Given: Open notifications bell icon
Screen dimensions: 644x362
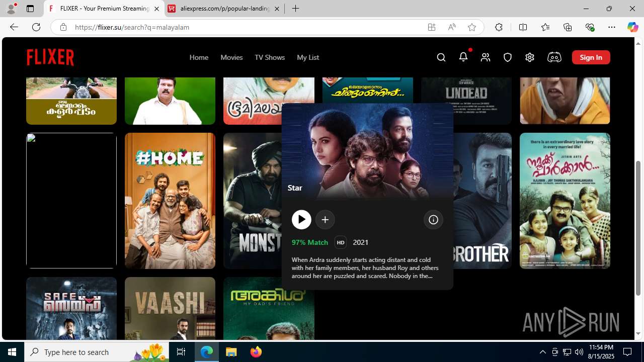Looking at the screenshot, I should pyautogui.click(x=463, y=57).
